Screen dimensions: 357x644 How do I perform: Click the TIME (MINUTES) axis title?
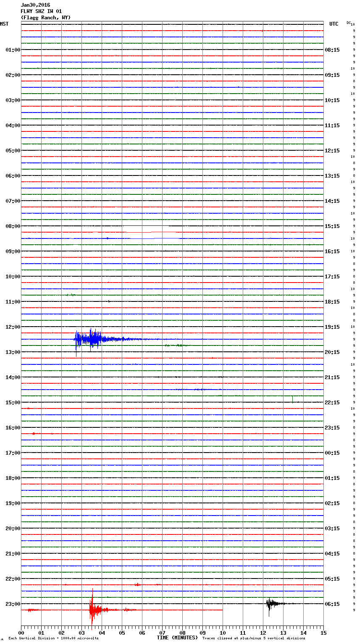(x=177, y=638)
